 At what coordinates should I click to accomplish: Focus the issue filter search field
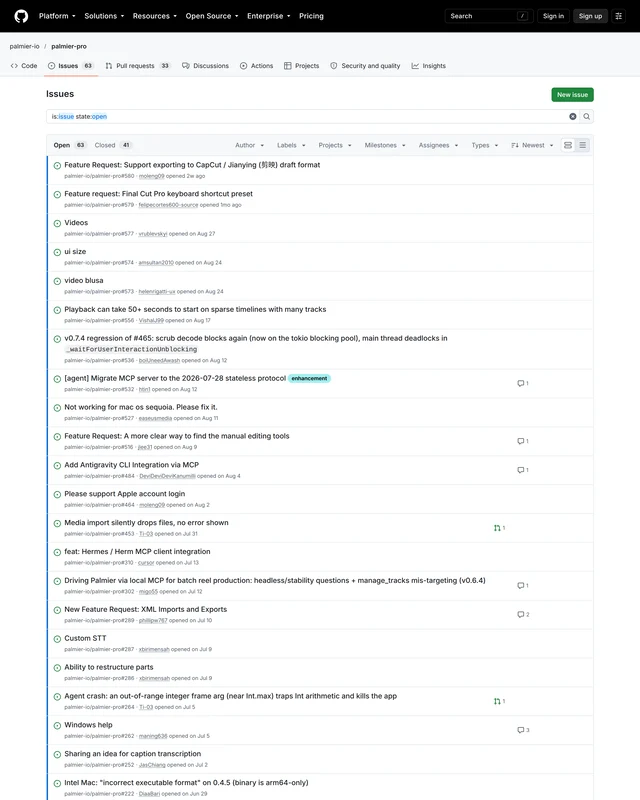[x=306, y=116]
